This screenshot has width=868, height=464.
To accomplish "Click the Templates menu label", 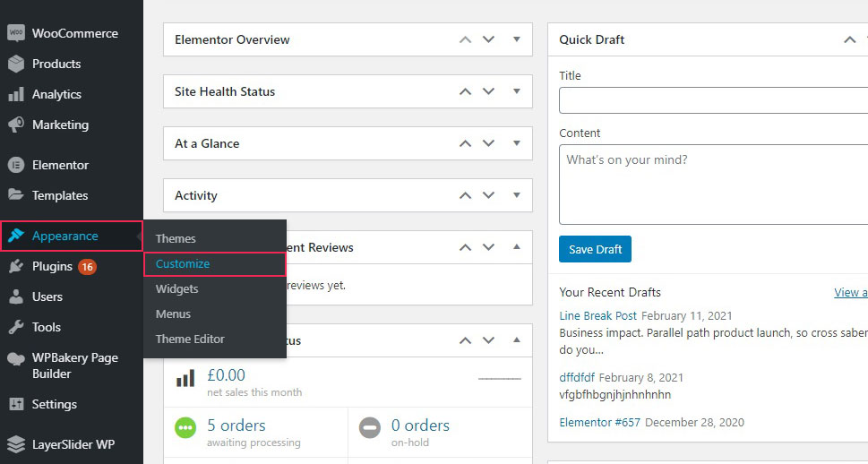I will click(60, 195).
